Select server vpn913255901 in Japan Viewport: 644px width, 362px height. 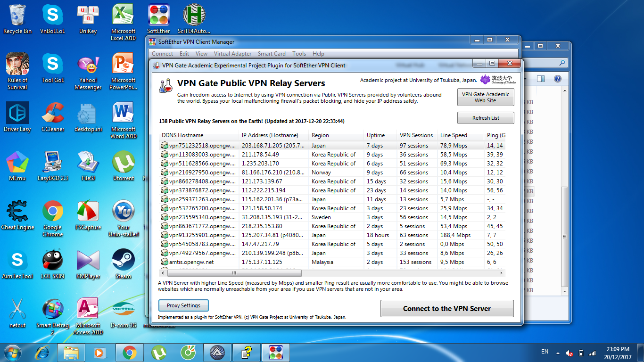pos(332,235)
